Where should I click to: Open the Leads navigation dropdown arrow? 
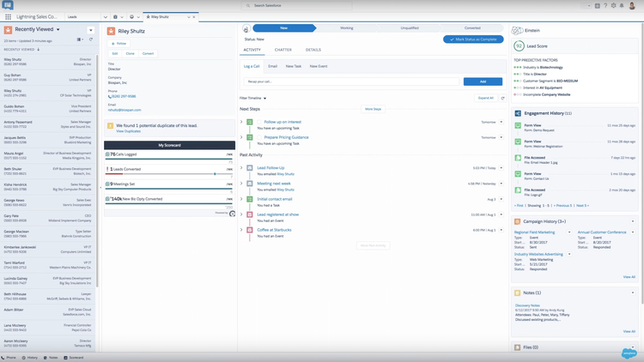click(105, 17)
